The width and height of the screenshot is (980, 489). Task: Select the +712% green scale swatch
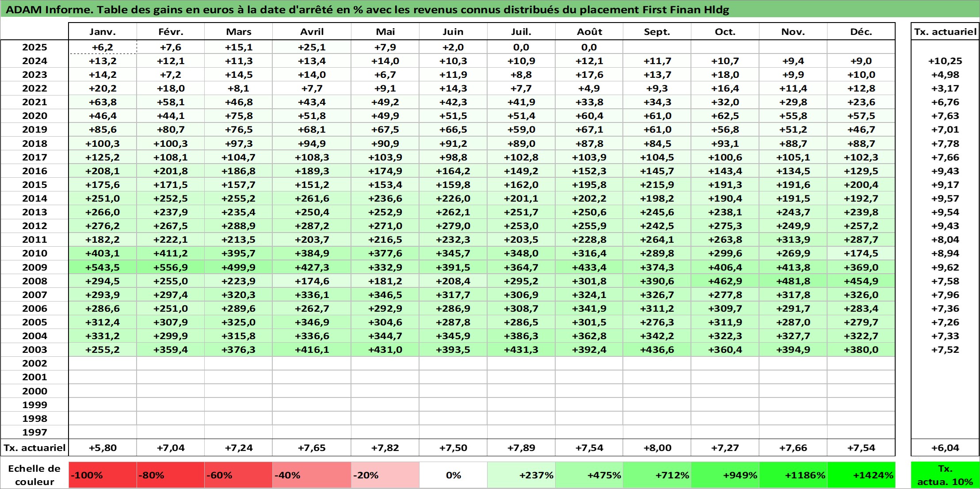(x=657, y=475)
